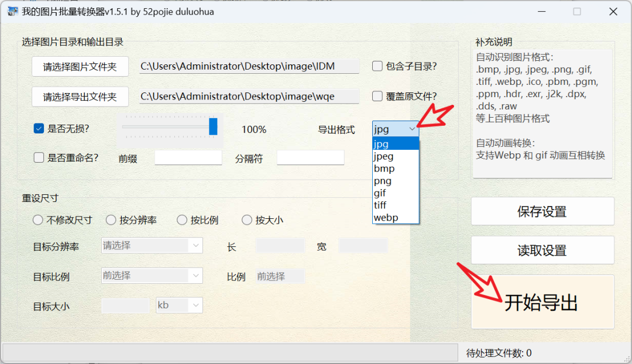Click the app icon in title bar
This screenshot has width=632, height=364.
[x=13, y=11]
